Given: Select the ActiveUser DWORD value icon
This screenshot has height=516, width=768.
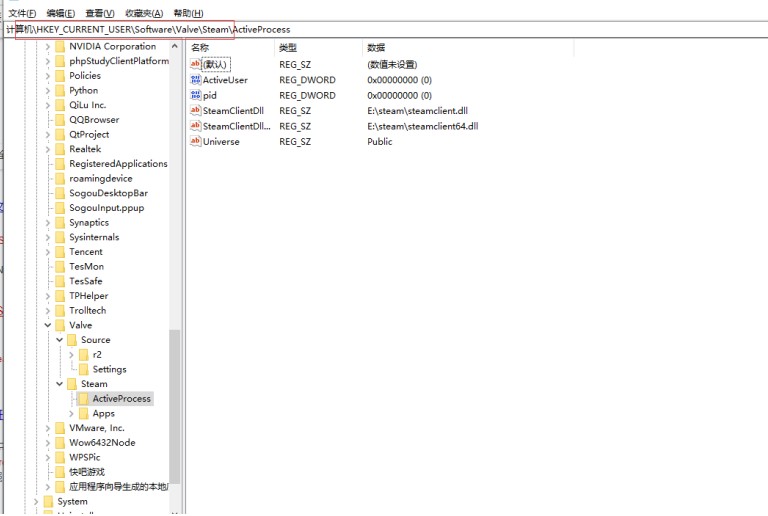Looking at the screenshot, I should 195,80.
